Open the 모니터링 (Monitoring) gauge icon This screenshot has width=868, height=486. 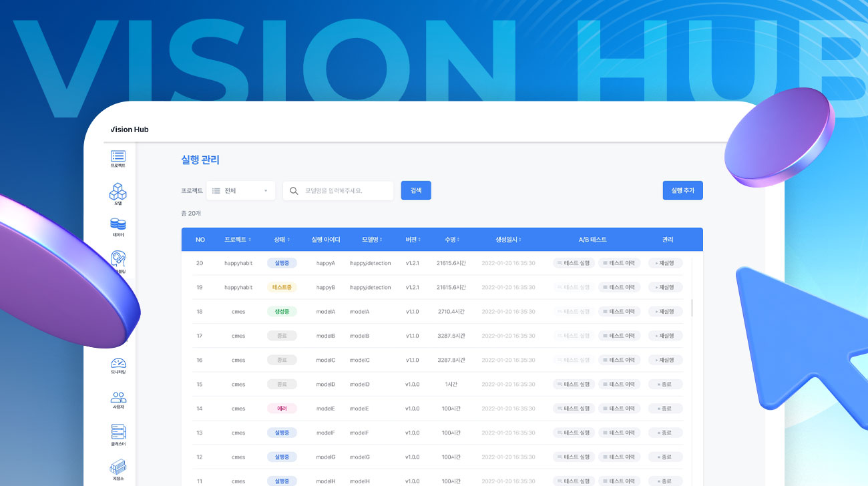coord(118,364)
